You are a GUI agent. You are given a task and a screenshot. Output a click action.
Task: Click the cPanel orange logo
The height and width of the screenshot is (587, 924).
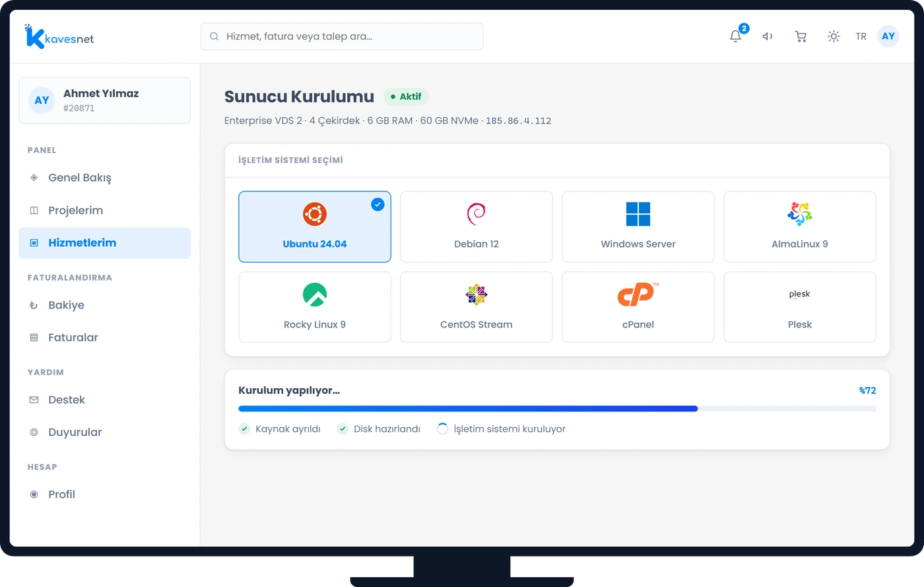tap(638, 294)
